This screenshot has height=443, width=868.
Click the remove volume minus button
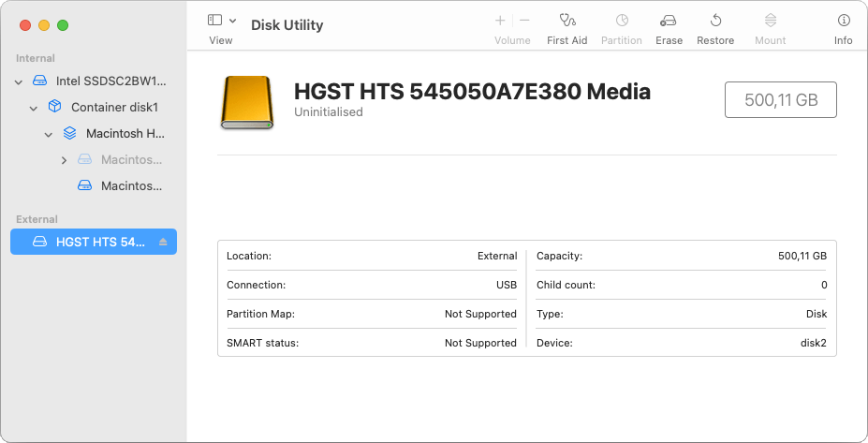pyautogui.click(x=524, y=20)
